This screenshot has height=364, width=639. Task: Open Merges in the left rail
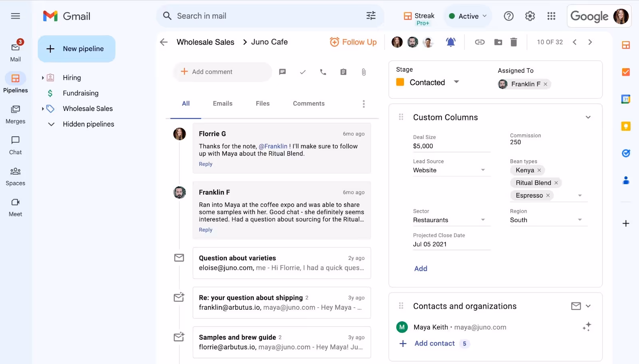point(16,114)
